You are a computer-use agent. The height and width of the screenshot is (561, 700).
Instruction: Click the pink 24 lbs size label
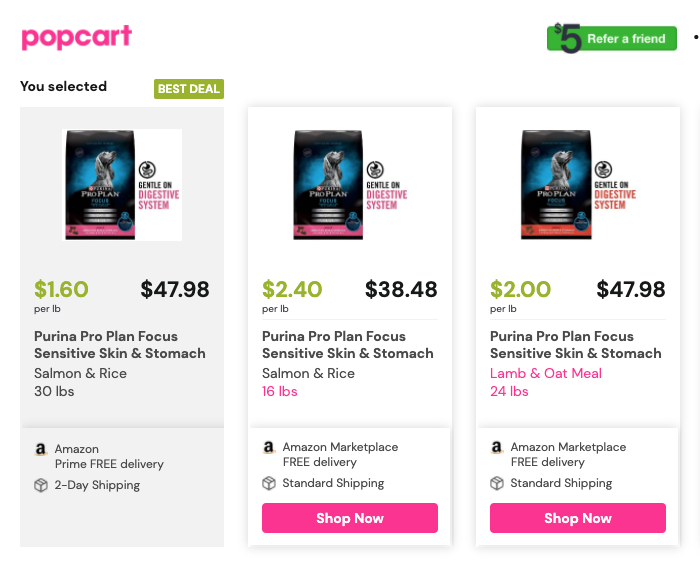(x=509, y=391)
